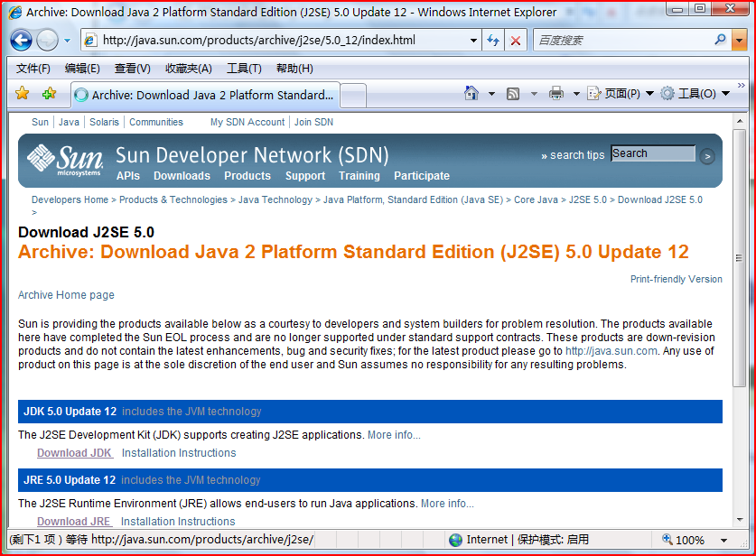Expand the Home button dropdown arrow
This screenshot has height=556, width=756.
[491, 94]
